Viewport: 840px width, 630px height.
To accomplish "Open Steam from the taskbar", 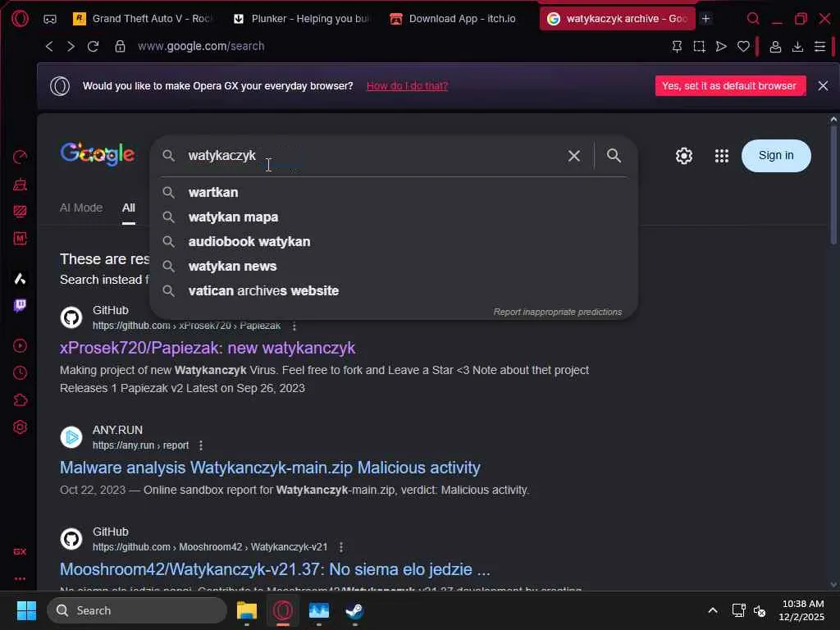I will tap(354, 610).
